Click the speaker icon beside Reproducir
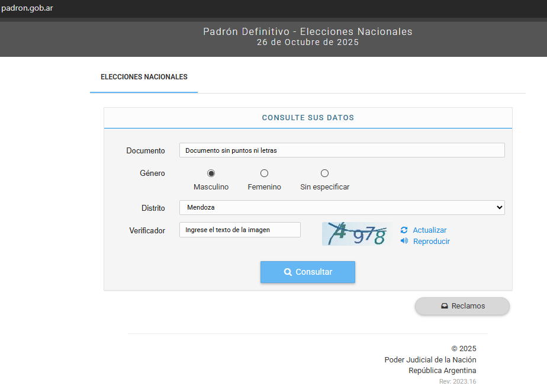 pos(404,241)
